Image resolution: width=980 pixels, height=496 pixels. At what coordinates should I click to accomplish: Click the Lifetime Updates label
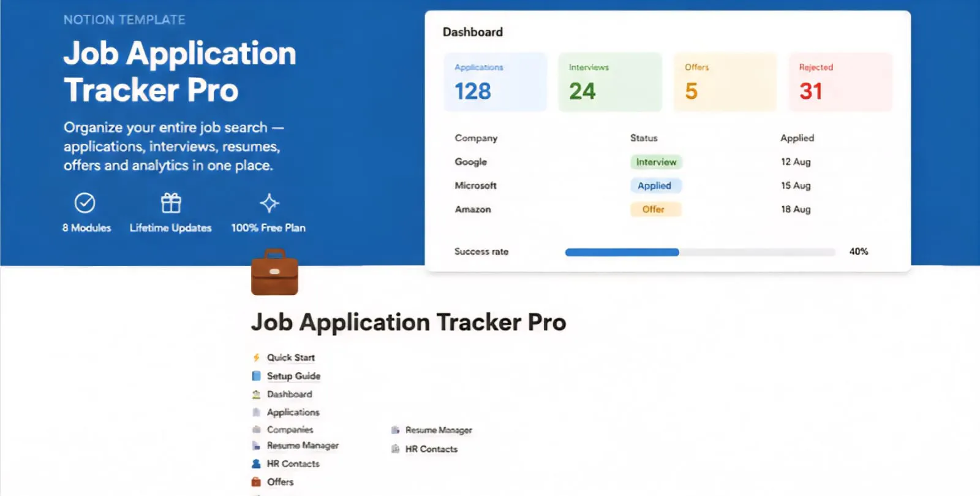pos(170,227)
